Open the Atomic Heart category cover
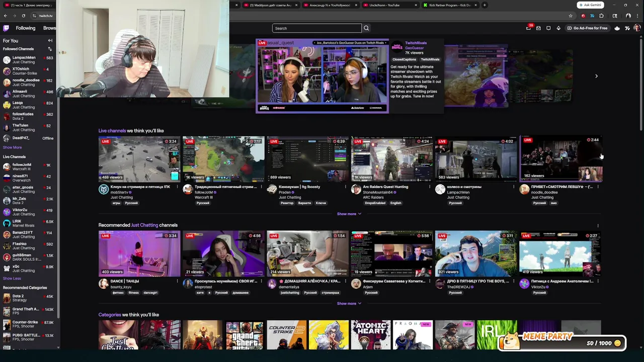The width and height of the screenshot is (644, 362). 370,334
